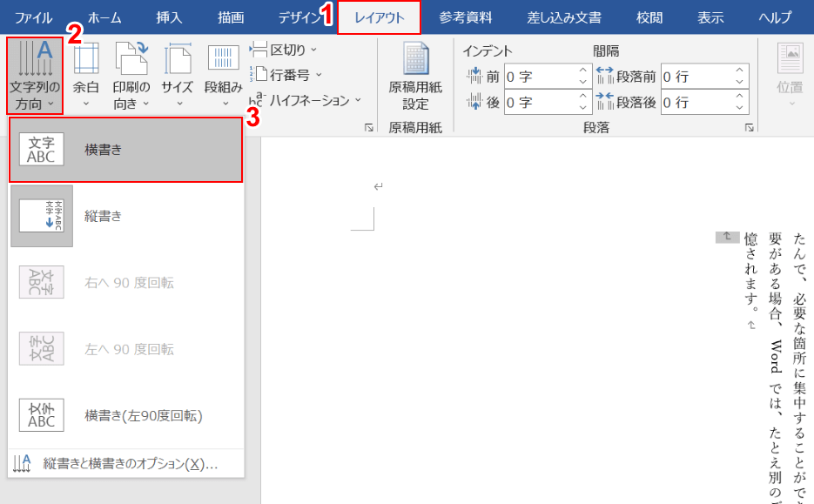The width and height of the screenshot is (814, 504).
Task: Switch to 差し込み文書 tab
Action: pyautogui.click(x=564, y=17)
